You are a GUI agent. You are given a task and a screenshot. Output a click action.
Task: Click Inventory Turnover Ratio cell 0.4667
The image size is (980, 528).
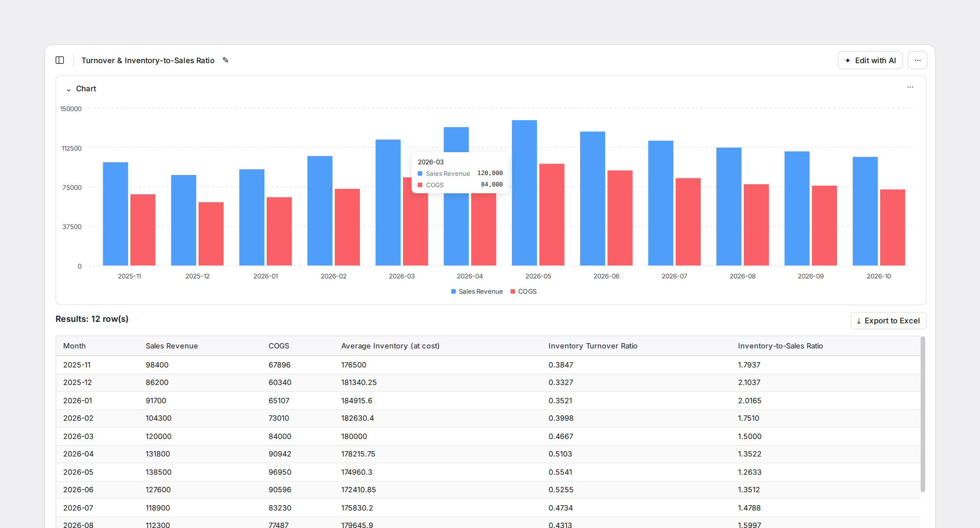point(560,436)
